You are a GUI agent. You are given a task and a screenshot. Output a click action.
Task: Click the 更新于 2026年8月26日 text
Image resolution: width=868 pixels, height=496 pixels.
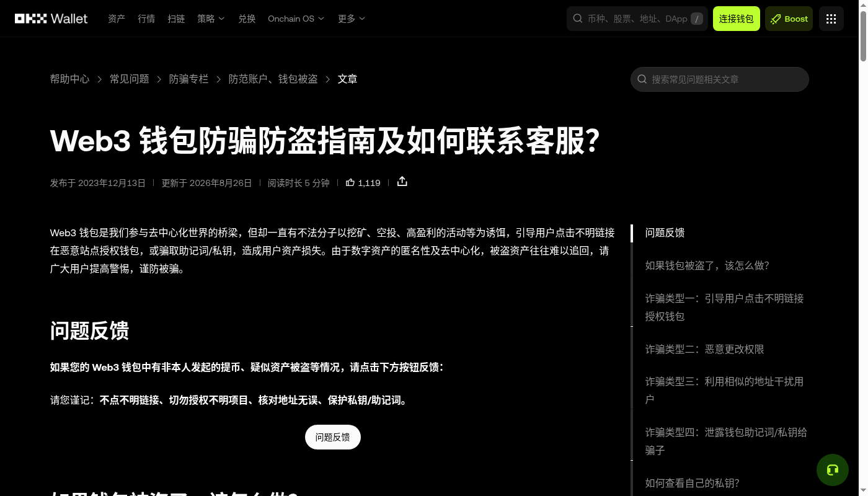pos(206,183)
